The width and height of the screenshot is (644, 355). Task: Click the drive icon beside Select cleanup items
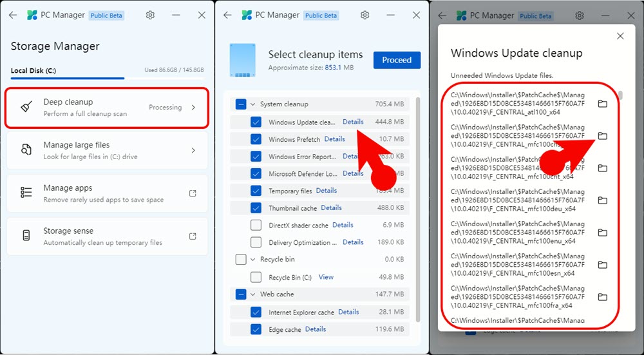coord(242,60)
